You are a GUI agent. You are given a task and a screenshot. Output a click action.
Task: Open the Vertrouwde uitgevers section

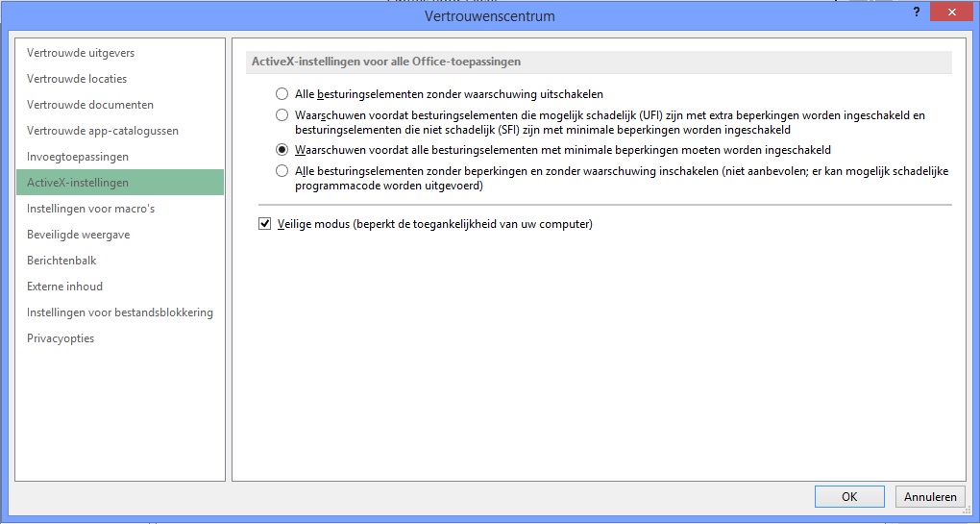pos(81,53)
